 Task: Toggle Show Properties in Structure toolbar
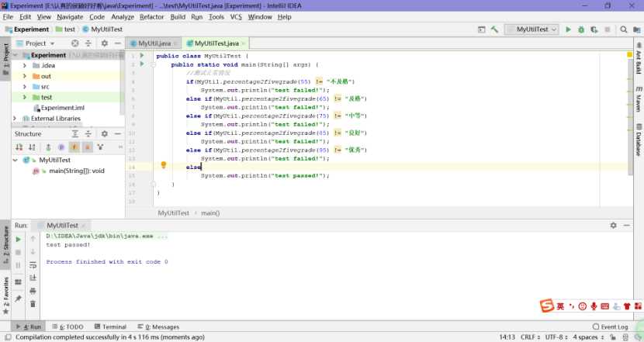(61, 147)
